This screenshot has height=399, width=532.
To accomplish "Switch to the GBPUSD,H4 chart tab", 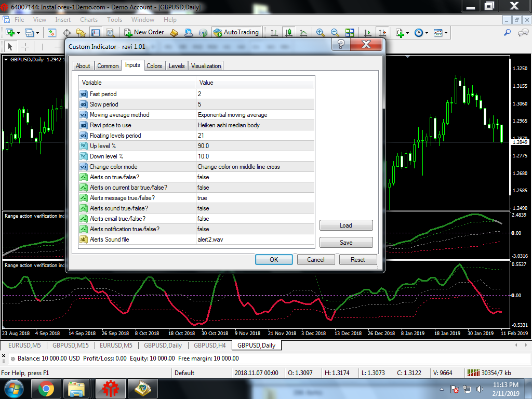I will point(210,345).
